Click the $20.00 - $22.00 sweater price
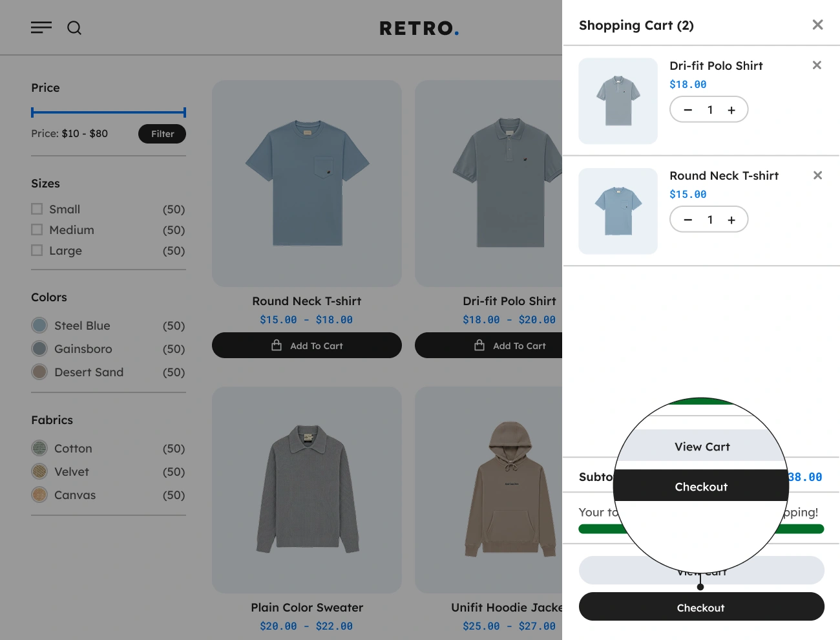 click(x=306, y=626)
